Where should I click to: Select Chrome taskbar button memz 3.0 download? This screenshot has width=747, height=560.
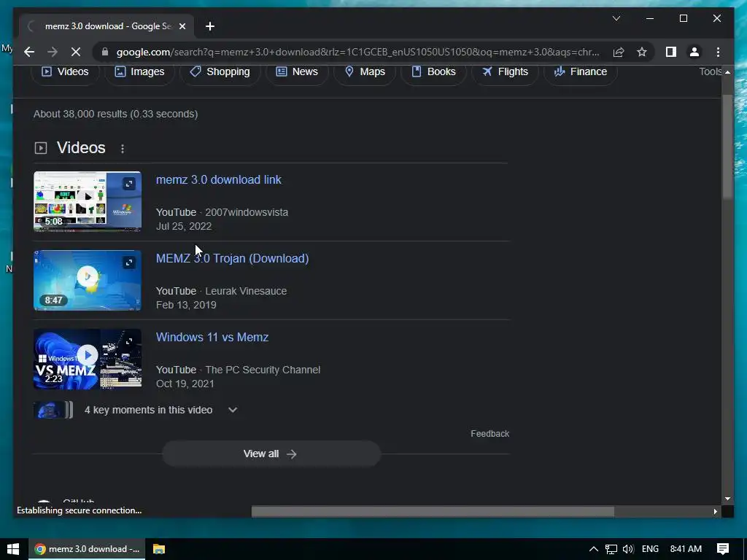tap(88, 549)
